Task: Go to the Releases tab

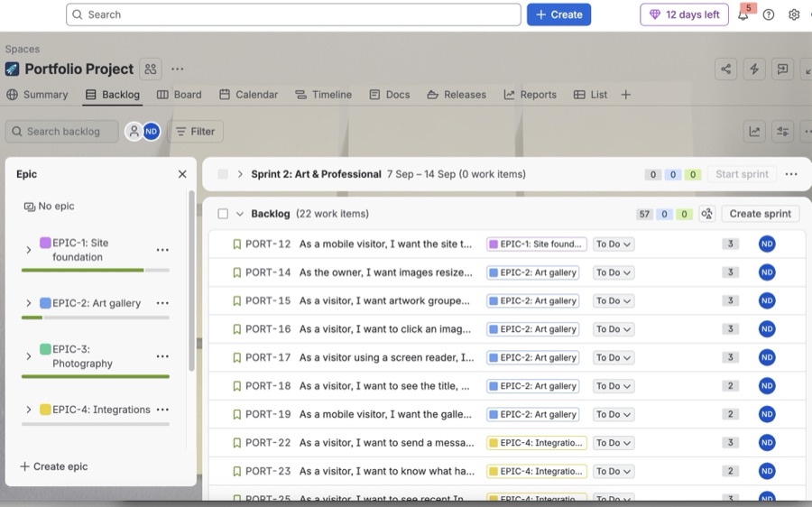Action: [457, 95]
